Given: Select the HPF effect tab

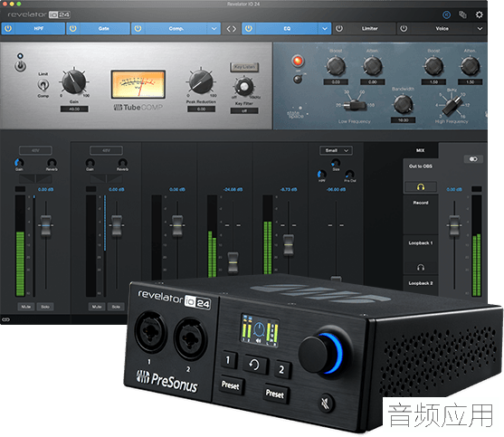Looking at the screenshot, I should coord(39,28).
